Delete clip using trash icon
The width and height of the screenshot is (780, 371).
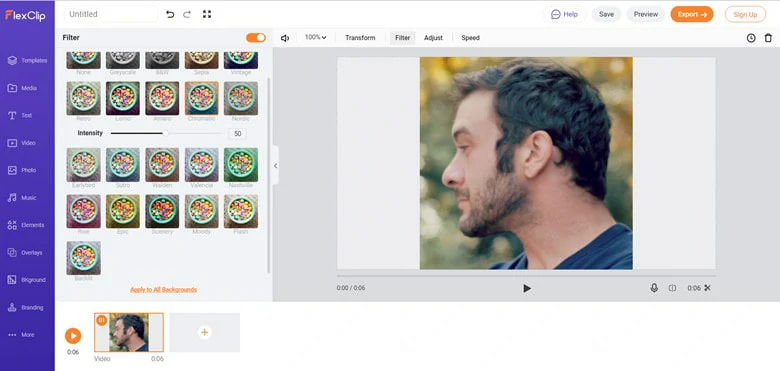[768, 38]
